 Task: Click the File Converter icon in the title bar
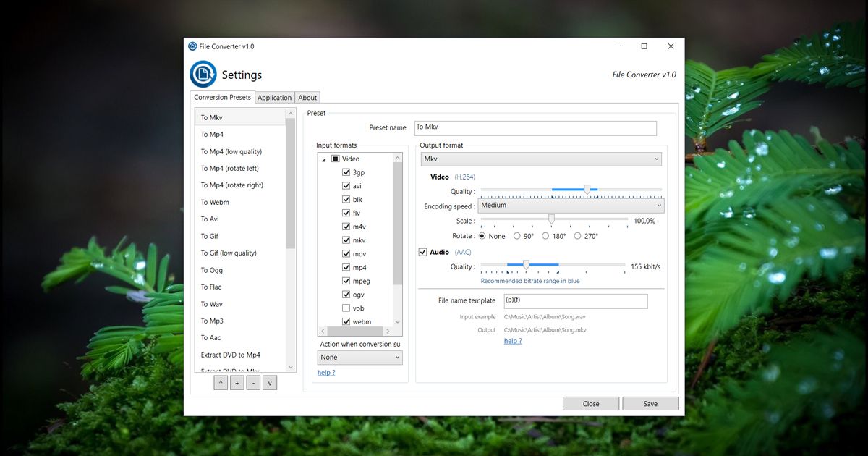pyautogui.click(x=192, y=46)
